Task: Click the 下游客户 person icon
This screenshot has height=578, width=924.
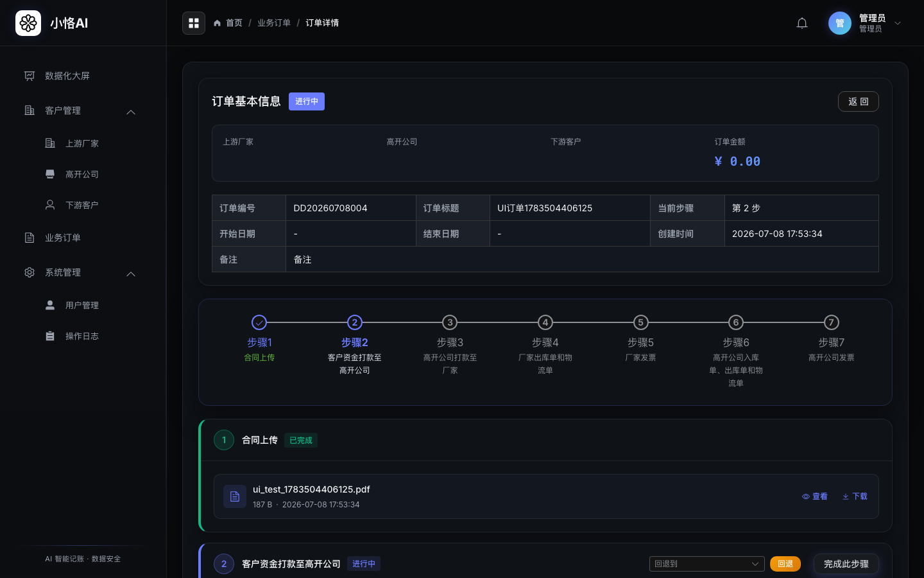Action: pos(50,205)
